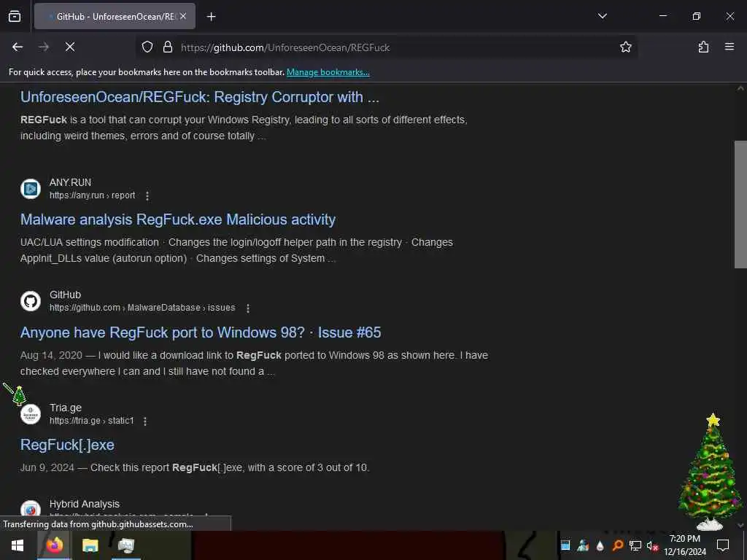Open File Explorer from taskbar
This screenshot has width=747, height=560.
click(x=90, y=545)
